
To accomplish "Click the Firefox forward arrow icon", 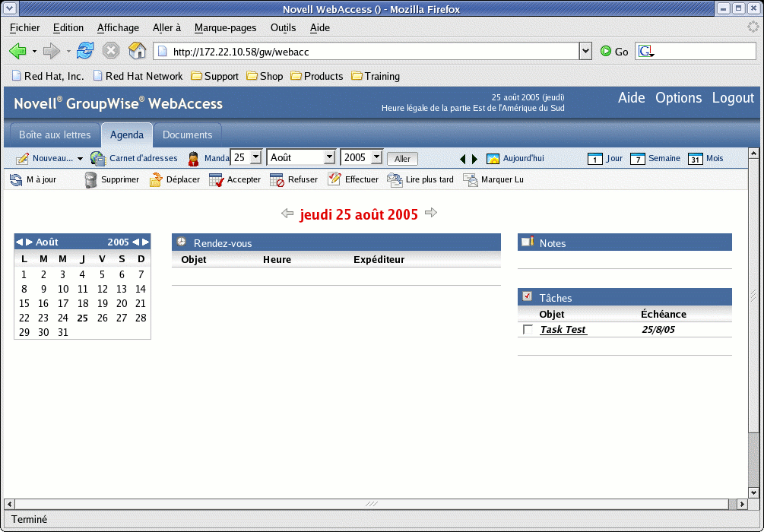I will [52, 51].
